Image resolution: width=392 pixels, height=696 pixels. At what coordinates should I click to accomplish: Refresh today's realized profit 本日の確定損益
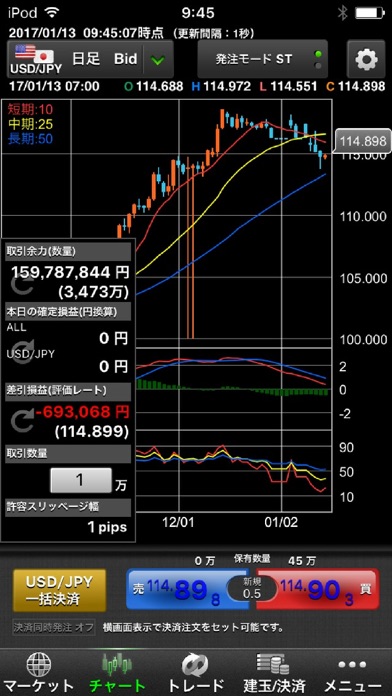click(21, 352)
